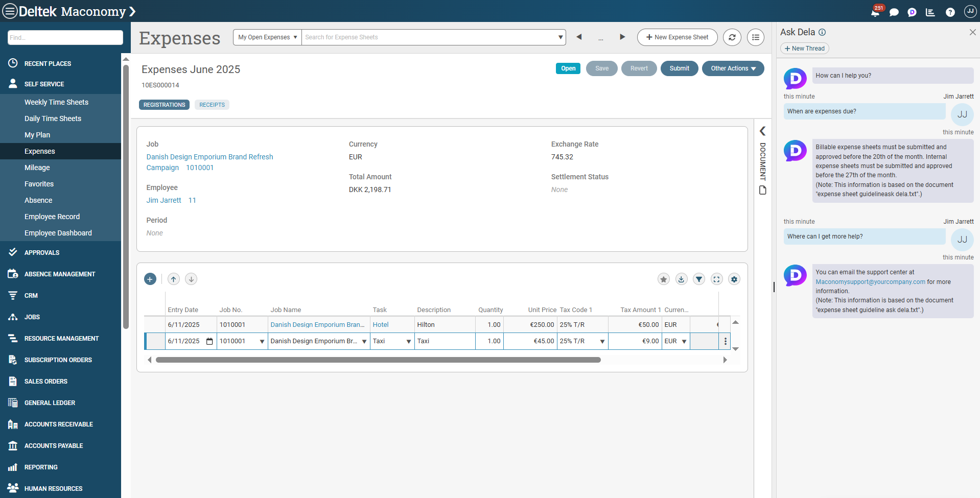Toggle the filter on the expense lines
The image size is (980, 498).
pyautogui.click(x=699, y=279)
